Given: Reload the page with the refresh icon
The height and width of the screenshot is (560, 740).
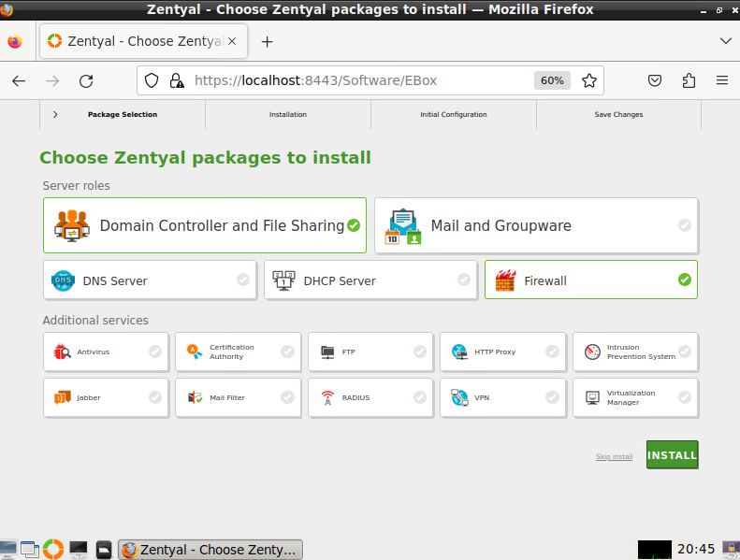Looking at the screenshot, I should 86,81.
